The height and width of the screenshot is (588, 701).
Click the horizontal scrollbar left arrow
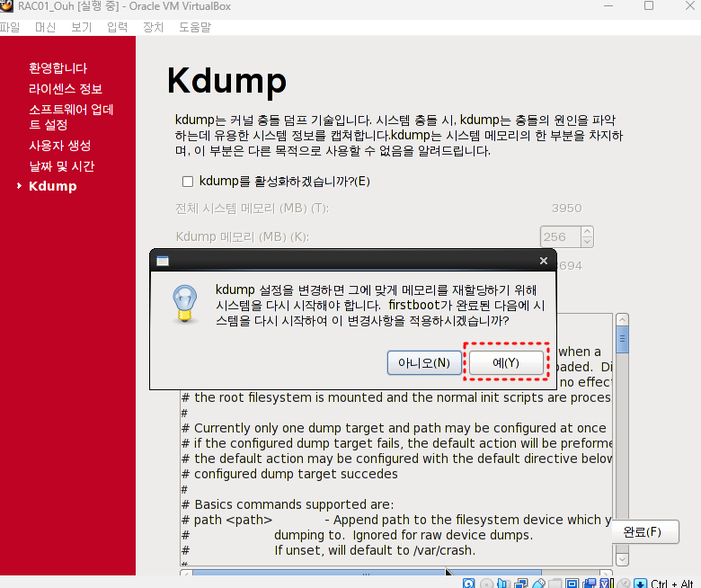coord(186,574)
